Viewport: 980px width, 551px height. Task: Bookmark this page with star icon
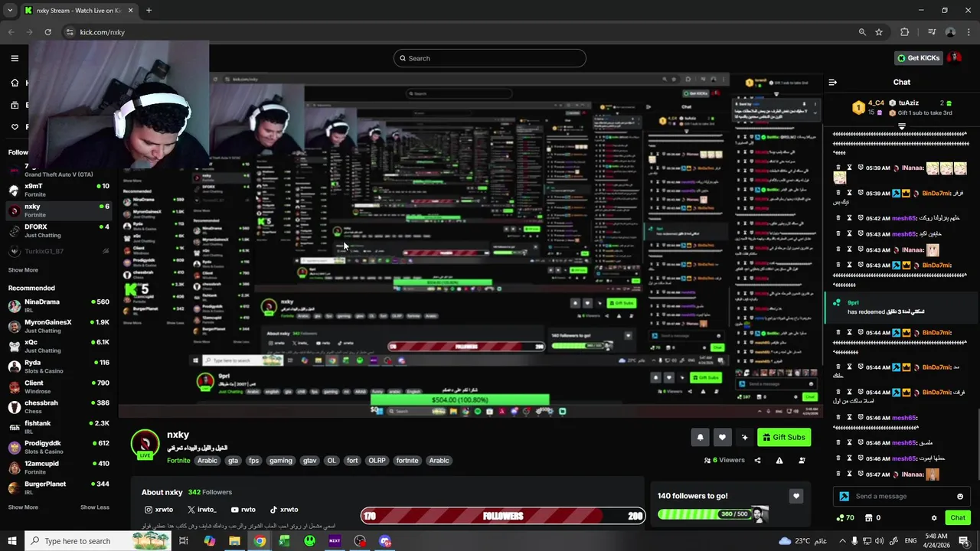click(x=879, y=32)
